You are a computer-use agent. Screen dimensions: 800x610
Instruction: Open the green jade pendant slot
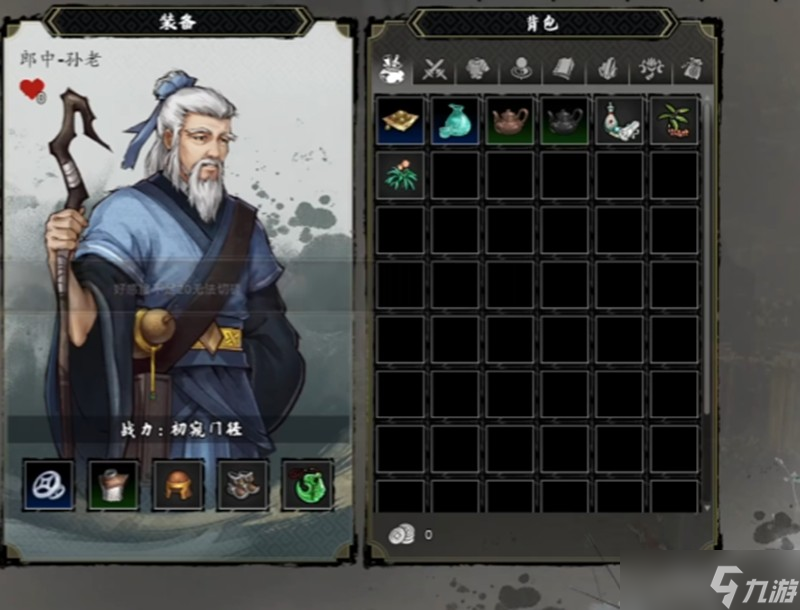pos(307,485)
